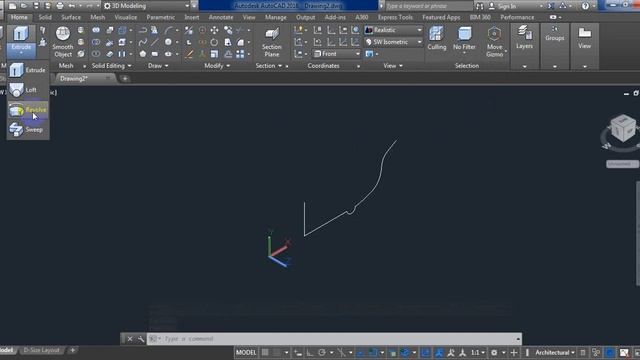Toggle hardware acceleration icon in status bar
This screenshot has height=360, width=640.
pyautogui.click(x=610, y=352)
